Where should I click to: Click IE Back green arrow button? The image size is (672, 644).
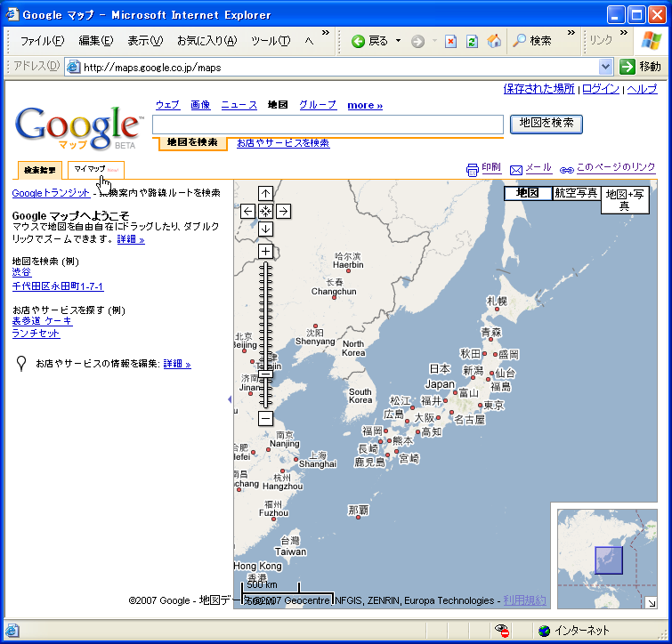pyautogui.click(x=358, y=41)
